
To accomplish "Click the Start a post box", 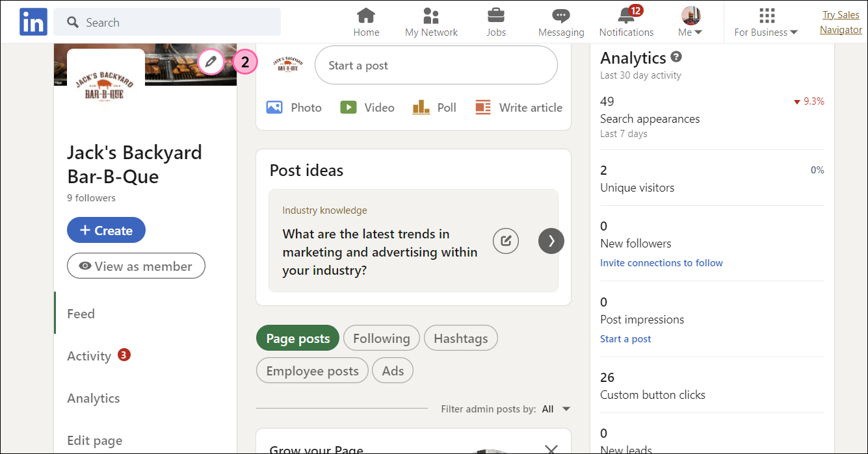I will tap(436, 65).
